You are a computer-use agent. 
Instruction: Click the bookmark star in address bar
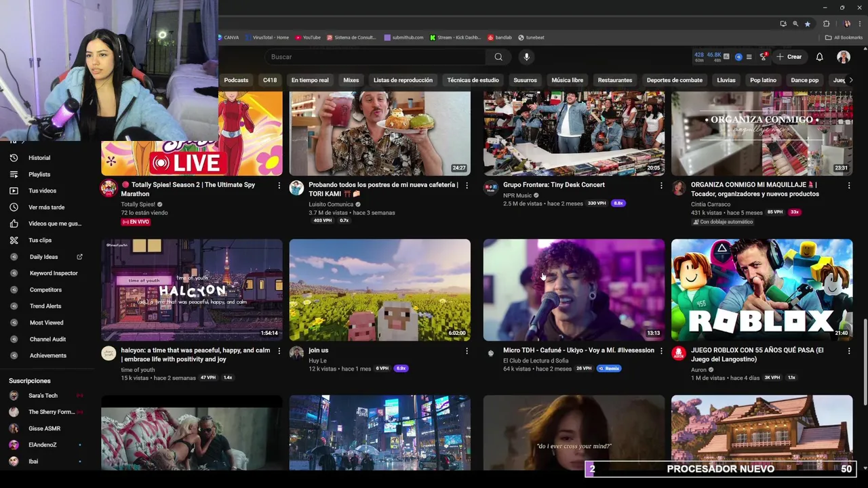tap(807, 24)
